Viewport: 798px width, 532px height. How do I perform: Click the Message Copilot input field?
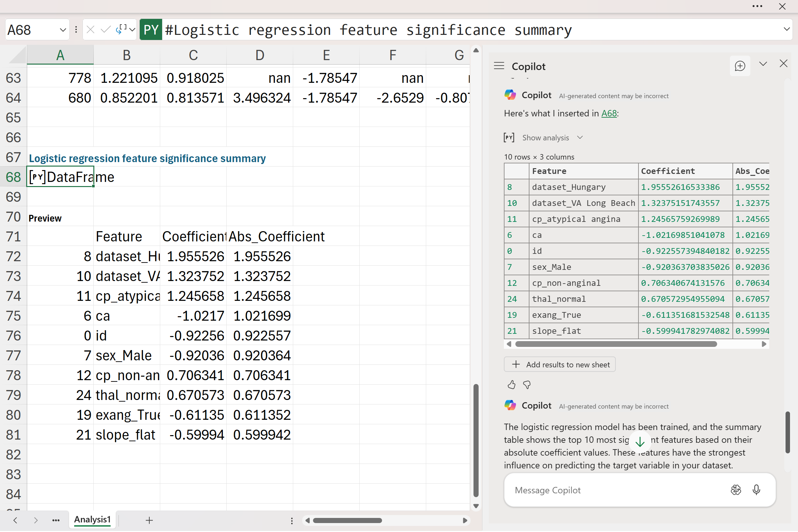pos(611,490)
